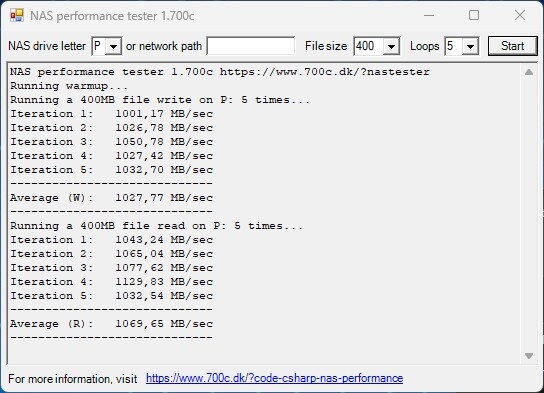Click the NAS performance tester app icon

(17, 16)
